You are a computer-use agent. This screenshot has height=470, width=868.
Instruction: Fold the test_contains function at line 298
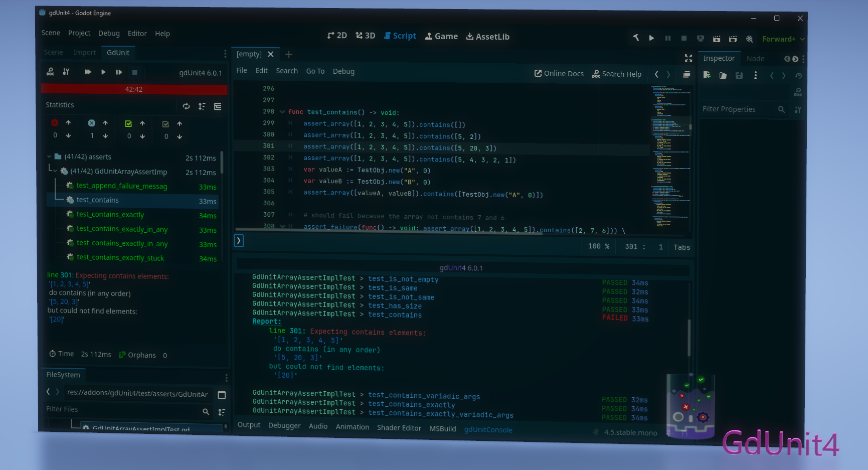282,112
